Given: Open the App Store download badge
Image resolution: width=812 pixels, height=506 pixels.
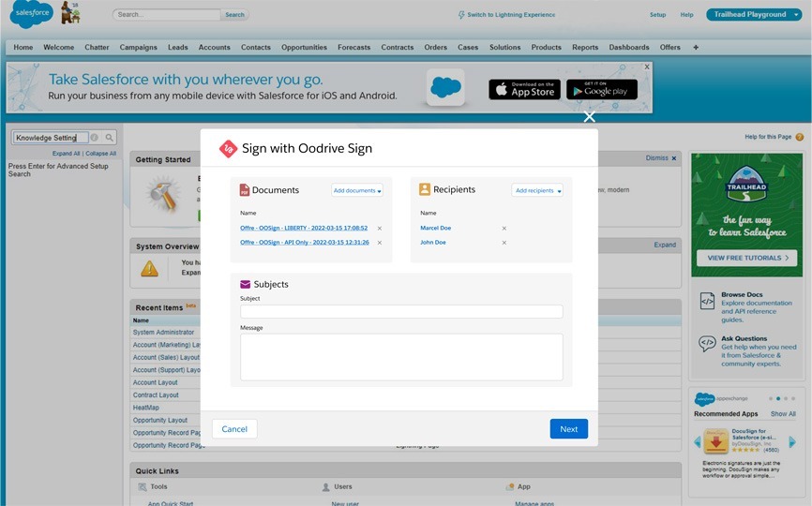Looking at the screenshot, I should pos(524,90).
